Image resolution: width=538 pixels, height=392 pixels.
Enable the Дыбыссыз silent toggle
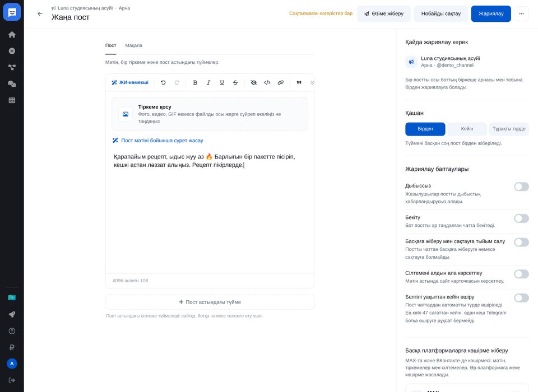pos(521,186)
